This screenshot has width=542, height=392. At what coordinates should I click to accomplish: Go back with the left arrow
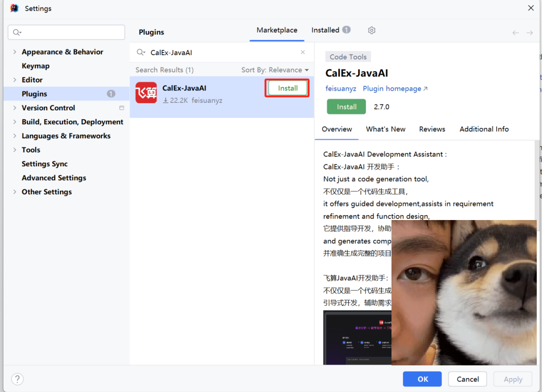click(516, 33)
